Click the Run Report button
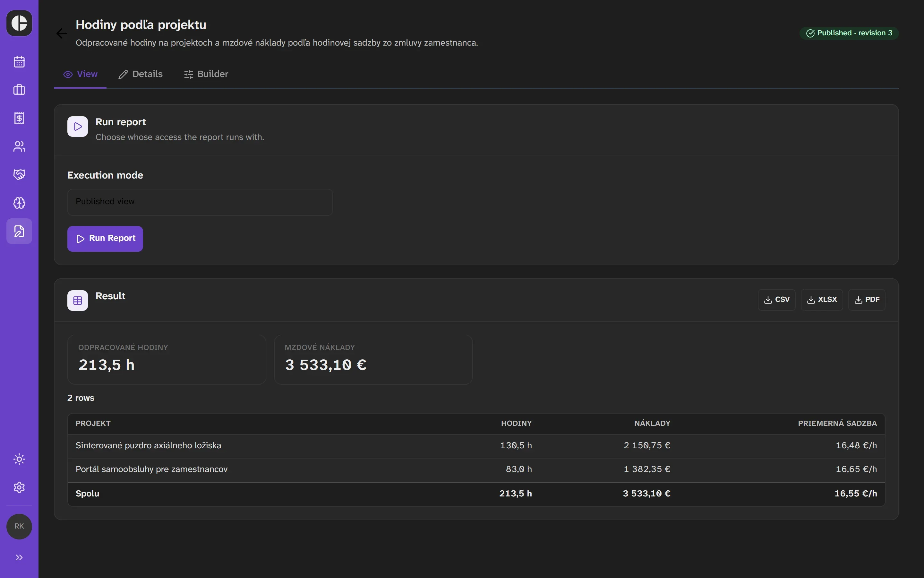924x578 pixels. [105, 239]
